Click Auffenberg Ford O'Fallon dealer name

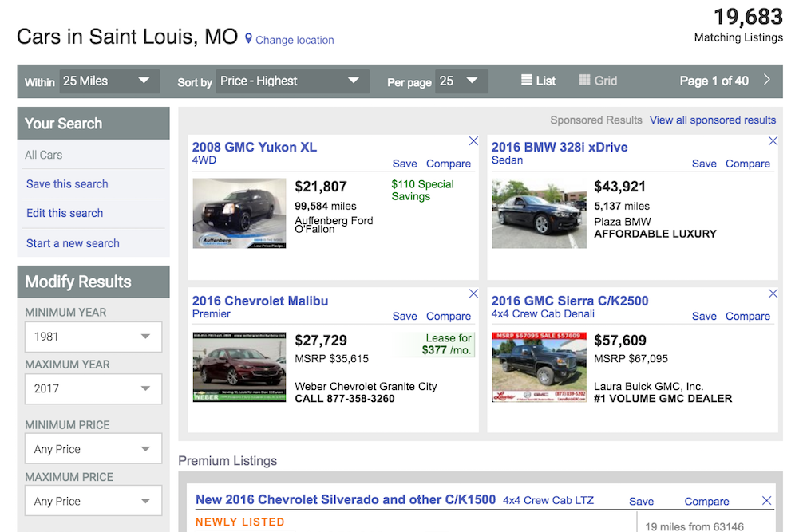(334, 224)
